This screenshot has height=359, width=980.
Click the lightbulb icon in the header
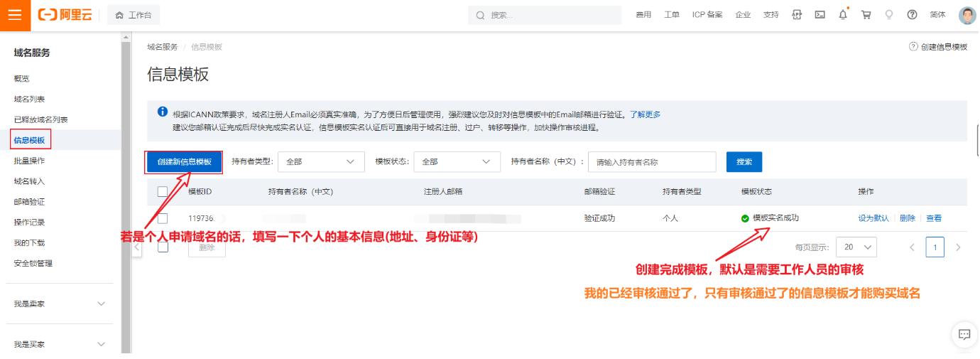coord(888,15)
